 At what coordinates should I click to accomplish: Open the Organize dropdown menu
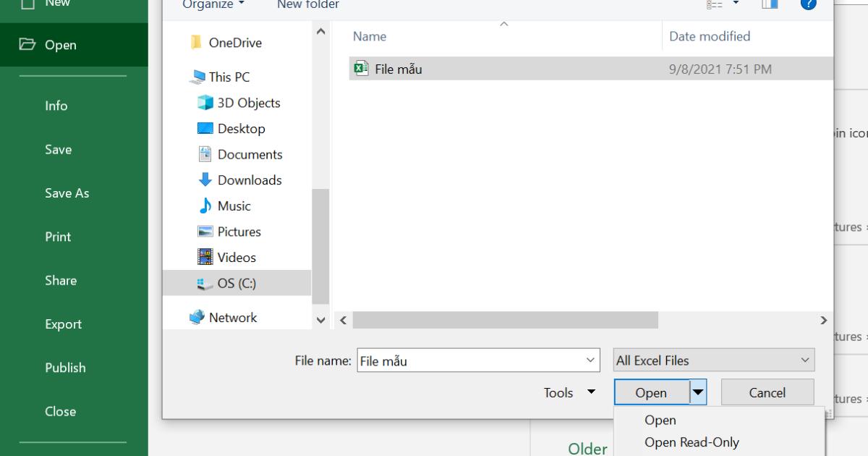pos(213,5)
